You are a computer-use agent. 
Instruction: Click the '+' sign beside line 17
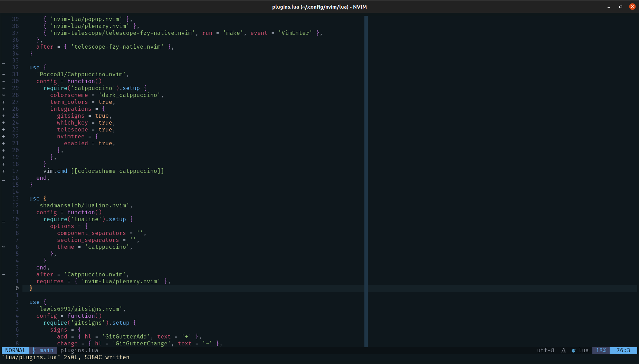pos(3,171)
